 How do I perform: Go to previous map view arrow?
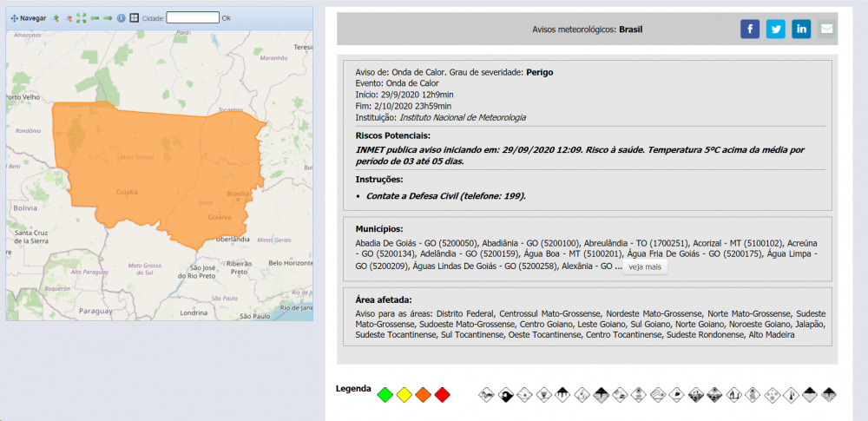coord(95,17)
